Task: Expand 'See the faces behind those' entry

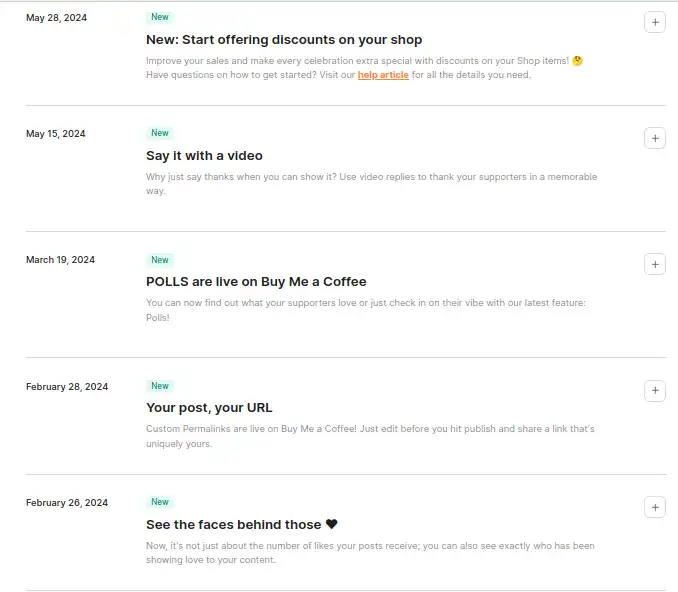Action: tap(655, 507)
